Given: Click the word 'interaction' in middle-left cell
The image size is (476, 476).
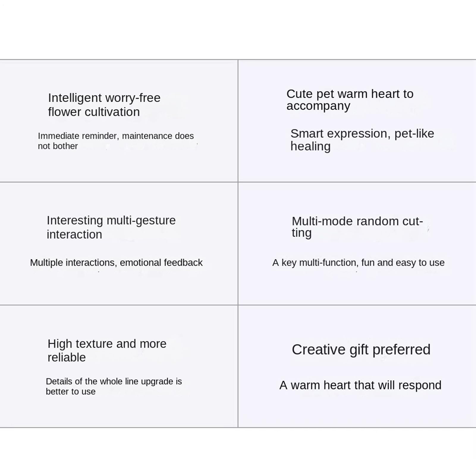Looking at the screenshot, I should [74, 235].
